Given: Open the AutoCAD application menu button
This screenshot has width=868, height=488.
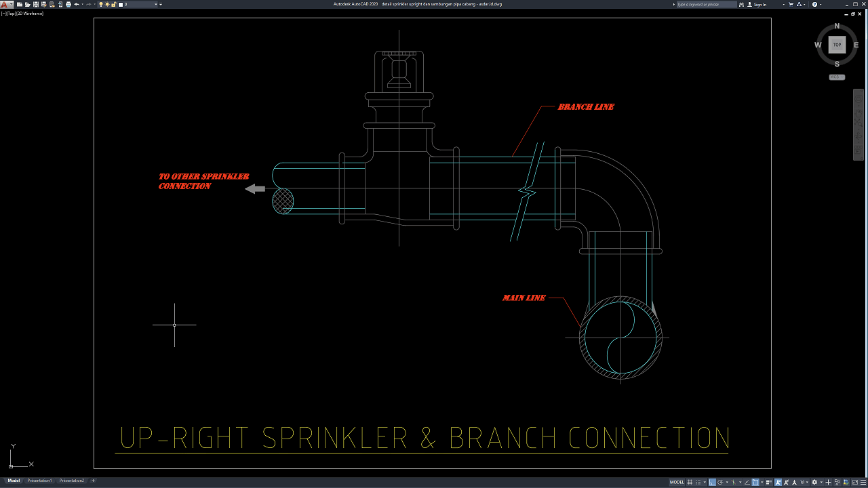Looking at the screenshot, I should click(6, 4).
